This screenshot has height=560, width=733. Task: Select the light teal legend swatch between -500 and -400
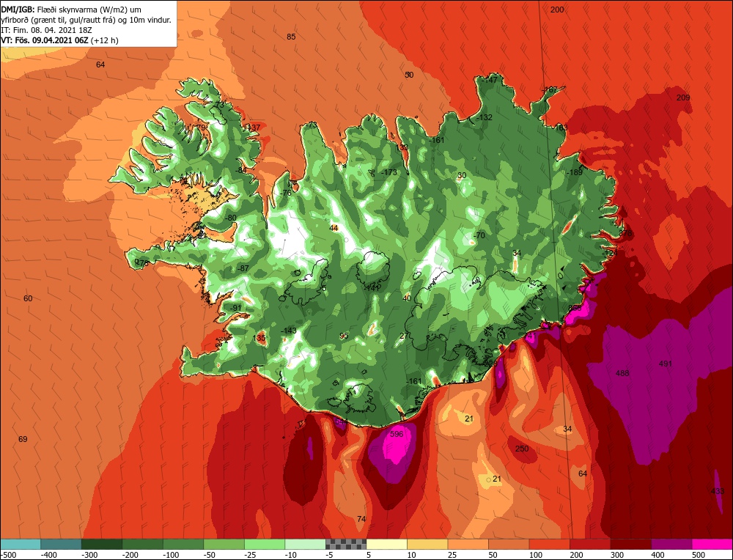21,544
